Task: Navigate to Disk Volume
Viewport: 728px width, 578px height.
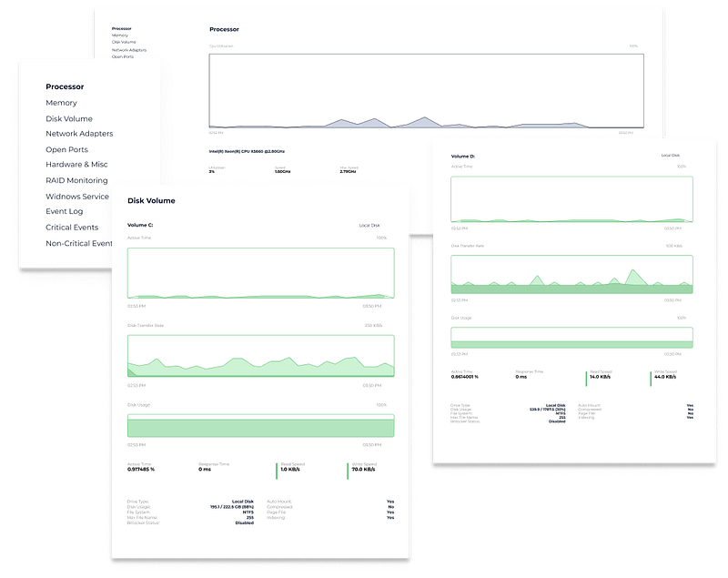Action: click(x=69, y=118)
